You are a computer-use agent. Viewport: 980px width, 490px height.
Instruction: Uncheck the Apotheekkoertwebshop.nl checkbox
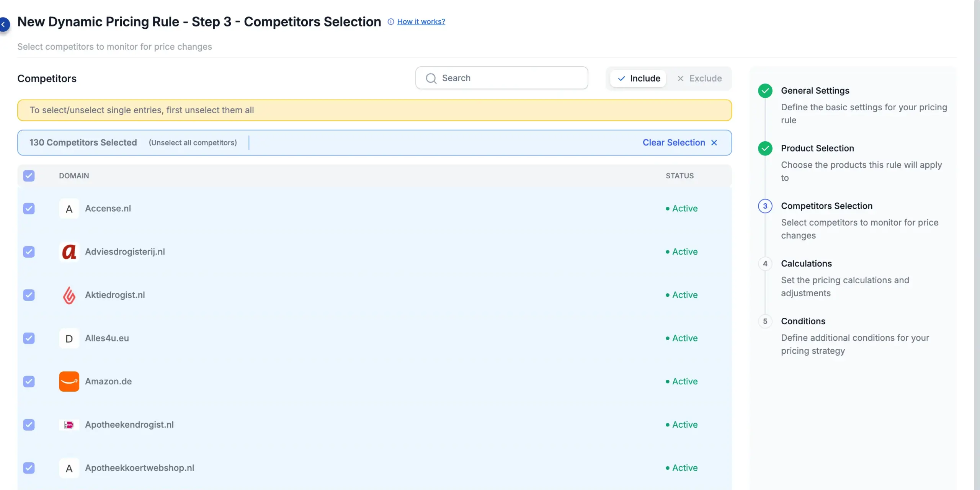[x=29, y=468]
